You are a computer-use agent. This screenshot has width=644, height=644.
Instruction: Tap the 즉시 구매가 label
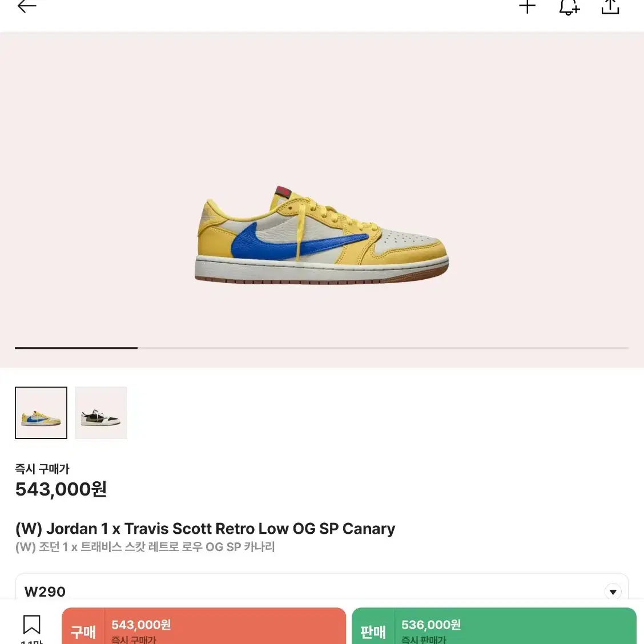[42, 469]
